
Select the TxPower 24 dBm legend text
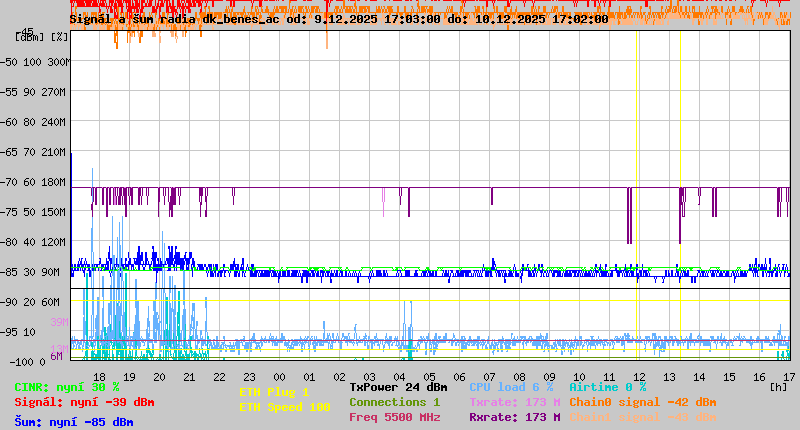coord(398,387)
